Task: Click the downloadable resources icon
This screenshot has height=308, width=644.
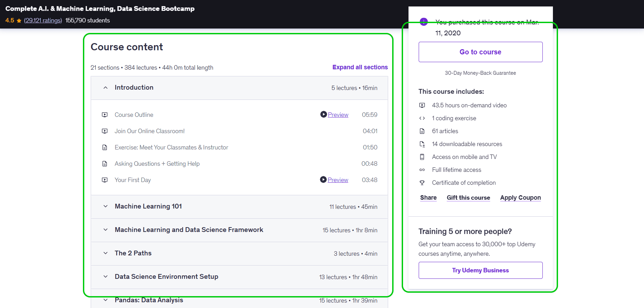Action: point(422,144)
